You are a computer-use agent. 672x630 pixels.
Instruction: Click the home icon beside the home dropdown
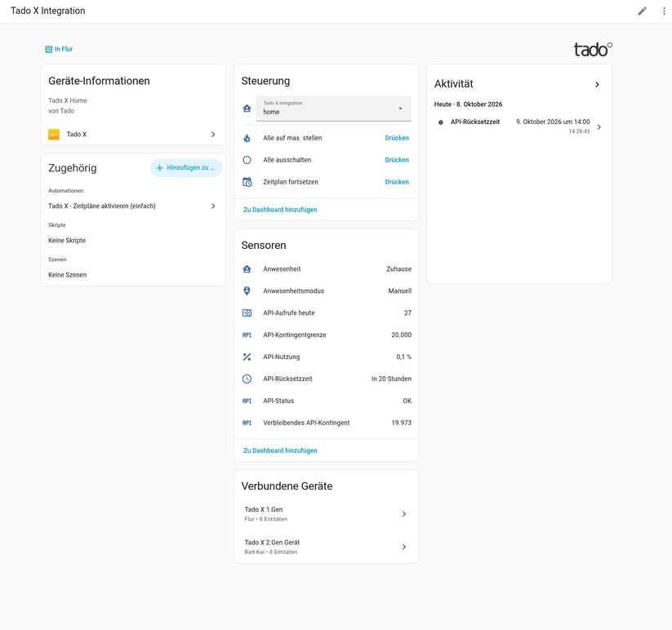pos(247,109)
